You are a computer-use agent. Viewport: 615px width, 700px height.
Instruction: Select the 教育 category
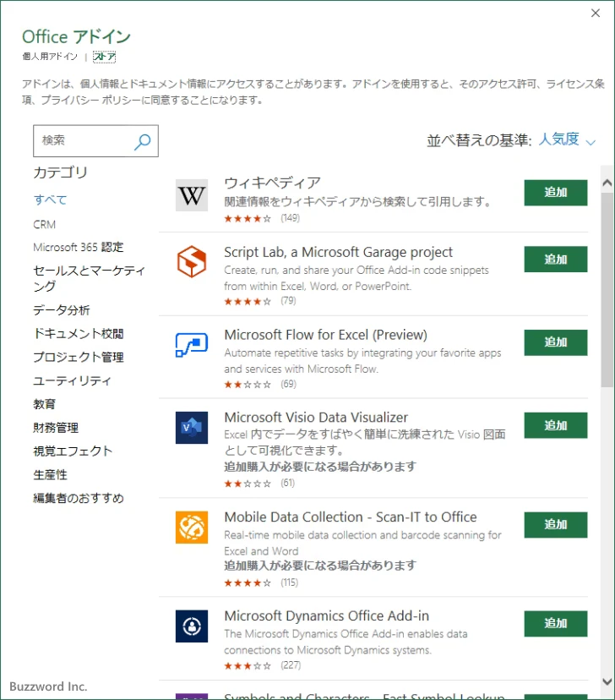[44, 404]
